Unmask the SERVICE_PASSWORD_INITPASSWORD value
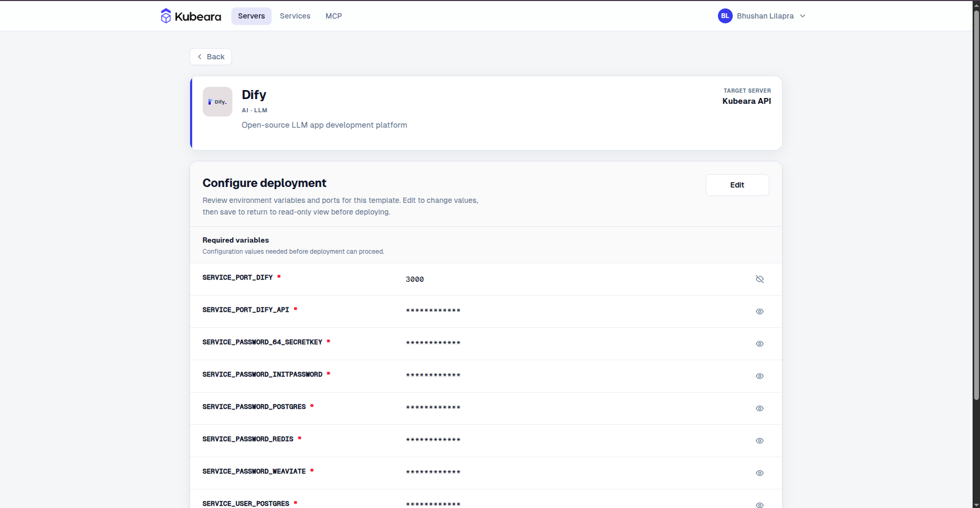 click(x=760, y=376)
